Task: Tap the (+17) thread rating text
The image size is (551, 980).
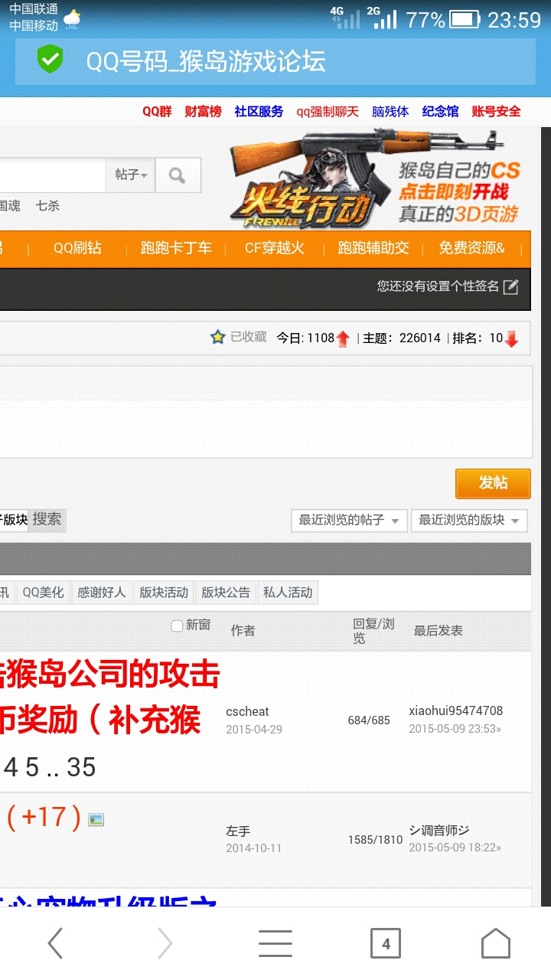Action: point(44,818)
